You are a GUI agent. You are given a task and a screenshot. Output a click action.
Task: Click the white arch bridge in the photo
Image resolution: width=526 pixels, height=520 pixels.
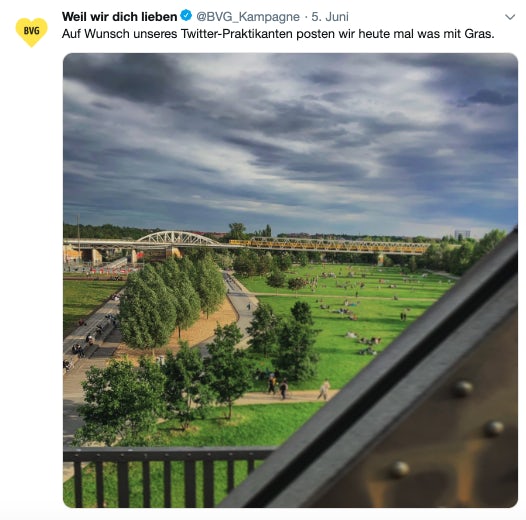click(x=178, y=238)
